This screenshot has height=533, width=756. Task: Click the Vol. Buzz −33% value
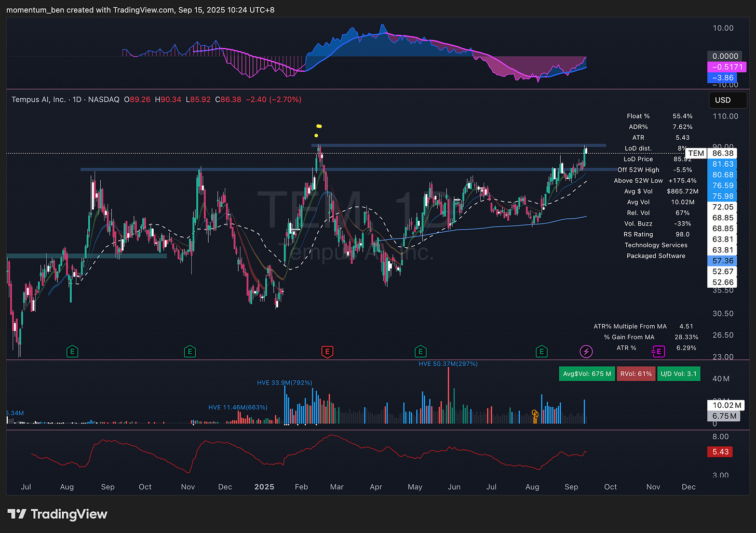coord(683,224)
